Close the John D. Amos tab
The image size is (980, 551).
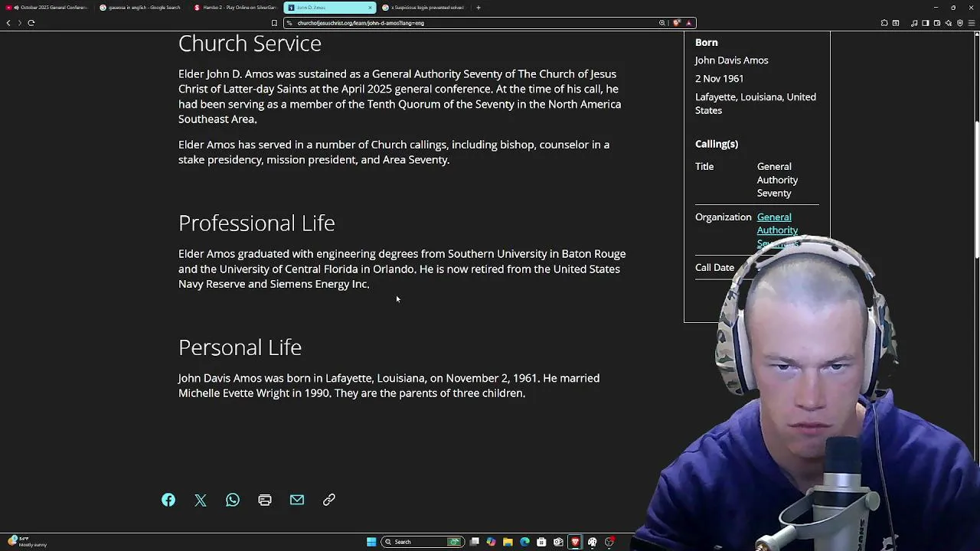pos(371,8)
